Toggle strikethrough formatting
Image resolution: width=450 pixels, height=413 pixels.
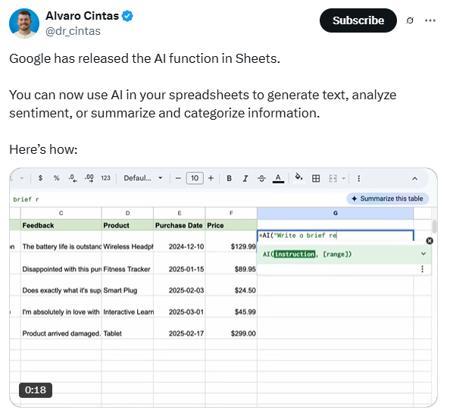262,178
